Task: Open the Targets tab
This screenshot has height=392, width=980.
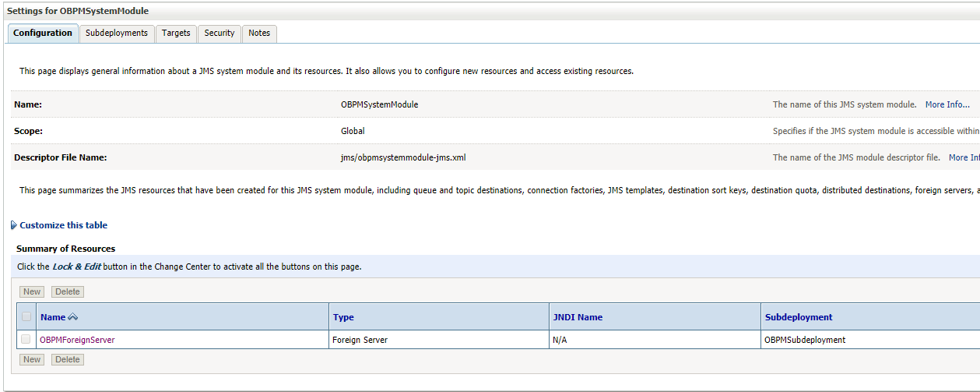Action: coord(176,33)
